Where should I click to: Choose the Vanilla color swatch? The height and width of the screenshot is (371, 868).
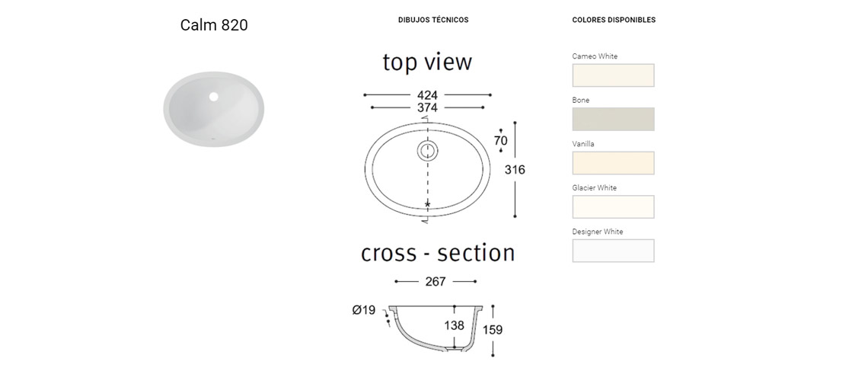pyautogui.click(x=614, y=163)
